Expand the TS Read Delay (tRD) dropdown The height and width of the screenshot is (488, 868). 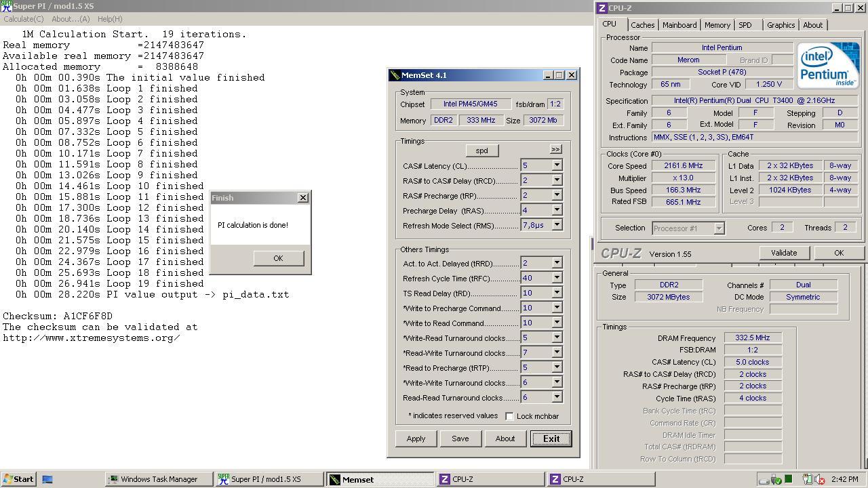[556, 293]
